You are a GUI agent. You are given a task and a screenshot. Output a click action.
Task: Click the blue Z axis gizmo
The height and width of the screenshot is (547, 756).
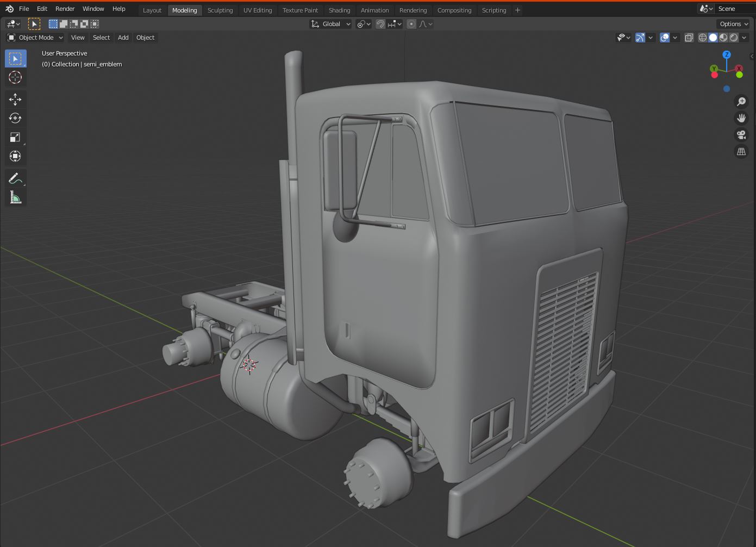click(727, 55)
